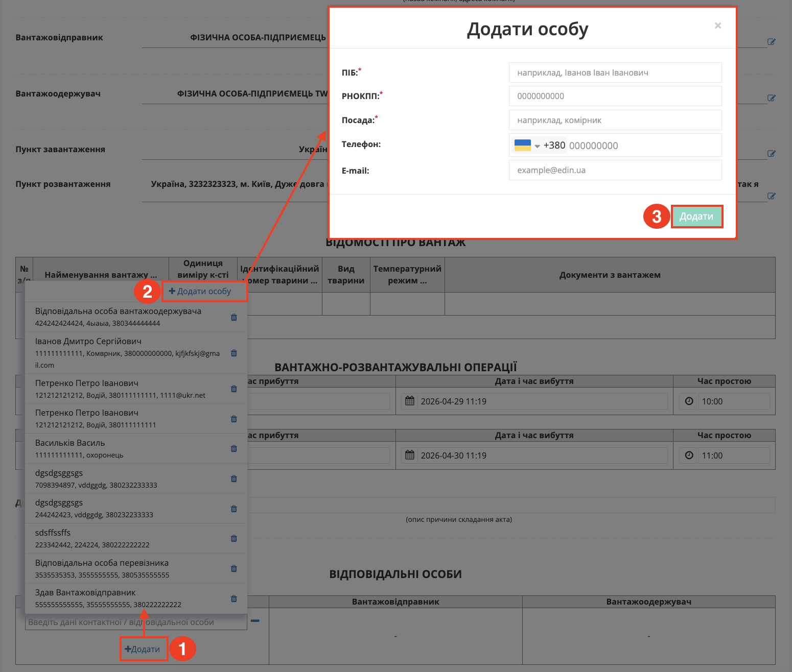Click the ВАНТАЖНО-РОЗВАНТАЖУВАЛЬНІ ОПЕРАЦІЇ heading
Viewport: 792px width, 672px height.
click(x=396, y=367)
